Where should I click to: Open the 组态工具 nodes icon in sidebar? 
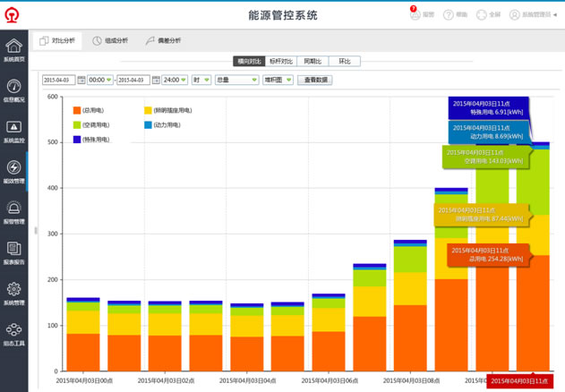[13, 329]
